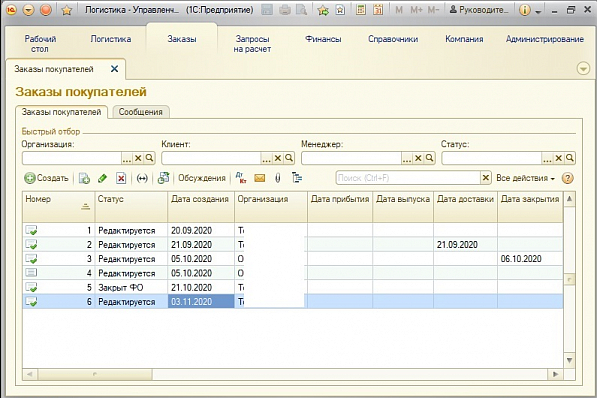
Task: Sort by the Номер column header
Action: [x=59, y=206]
